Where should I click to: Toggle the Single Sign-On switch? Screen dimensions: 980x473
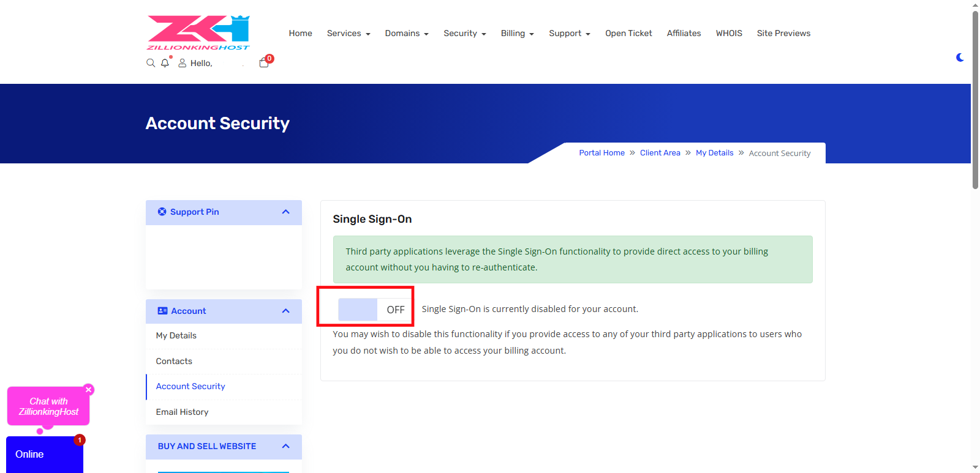(x=374, y=310)
